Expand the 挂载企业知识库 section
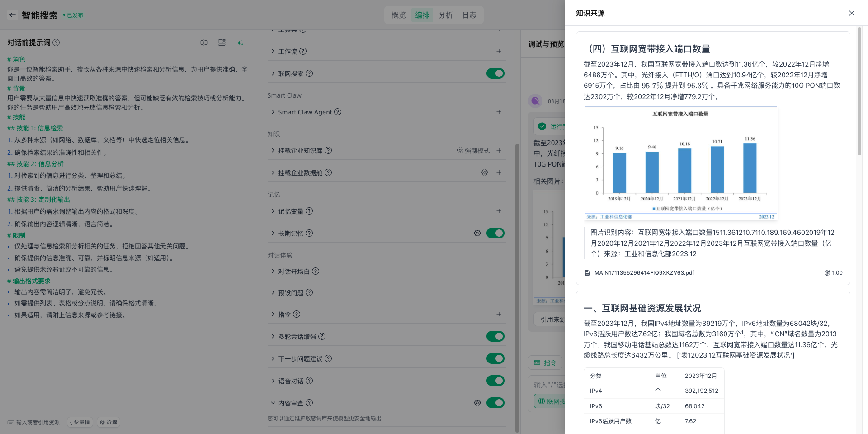868x434 pixels. pos(273,150)
